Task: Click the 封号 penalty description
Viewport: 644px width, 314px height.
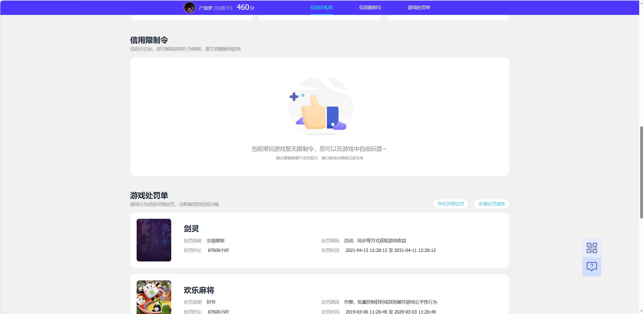Action: (x=211, y=302)
